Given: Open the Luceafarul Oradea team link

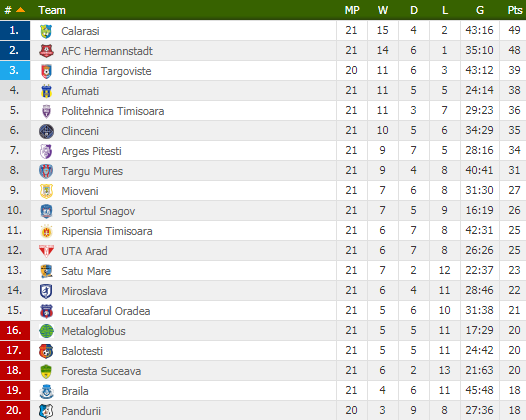Looking at the screenshot, I should [x=106, y=311].
